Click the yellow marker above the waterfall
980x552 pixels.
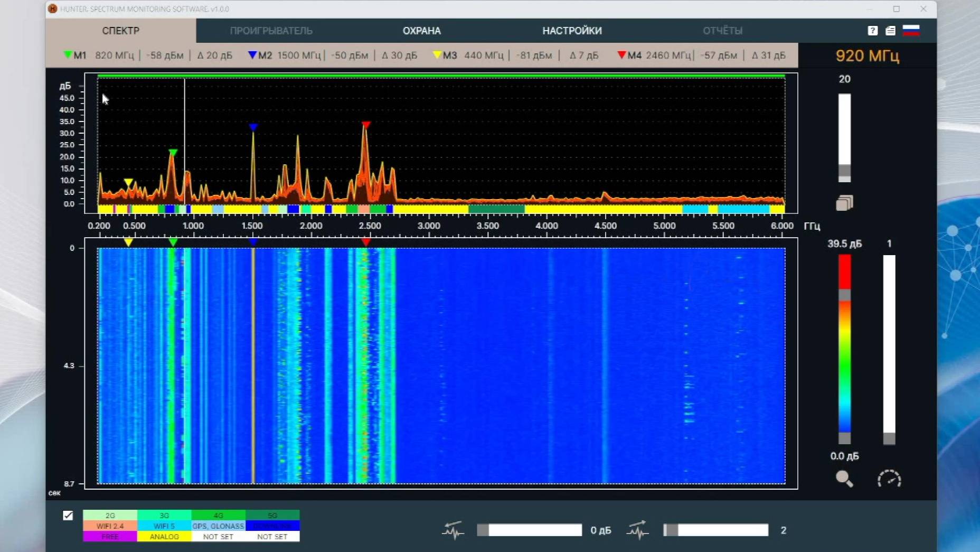(x=128, y=242)
